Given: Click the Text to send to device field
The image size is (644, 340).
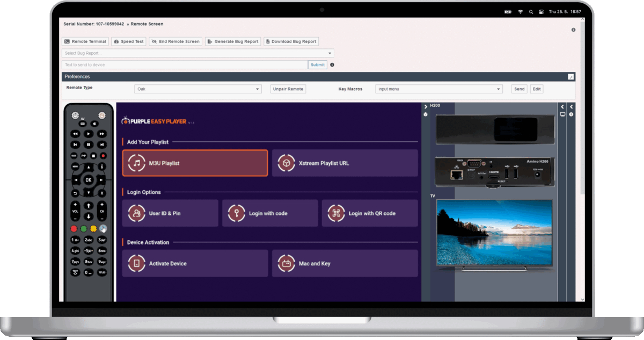Looking at the screenshot, I should (185, 65).
